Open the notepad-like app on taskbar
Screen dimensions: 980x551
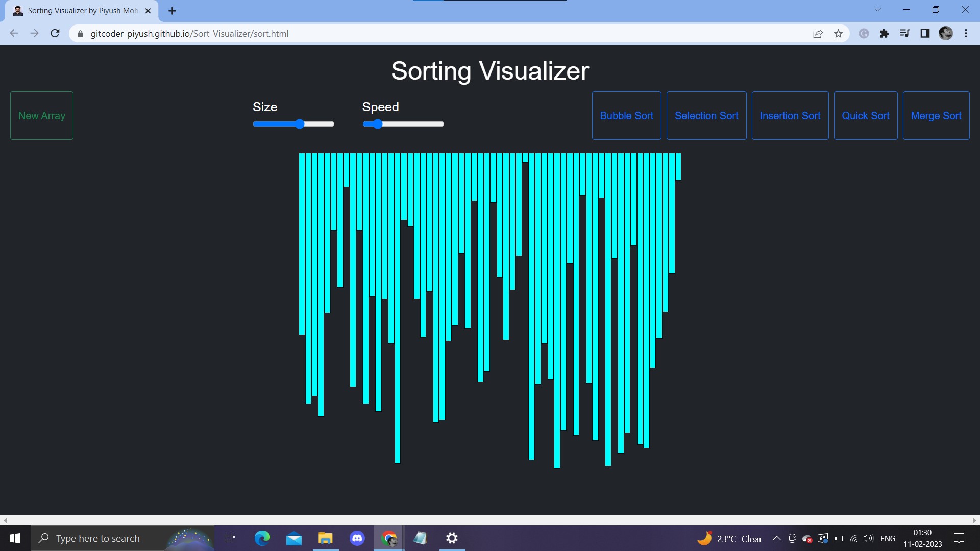[421, 538]
